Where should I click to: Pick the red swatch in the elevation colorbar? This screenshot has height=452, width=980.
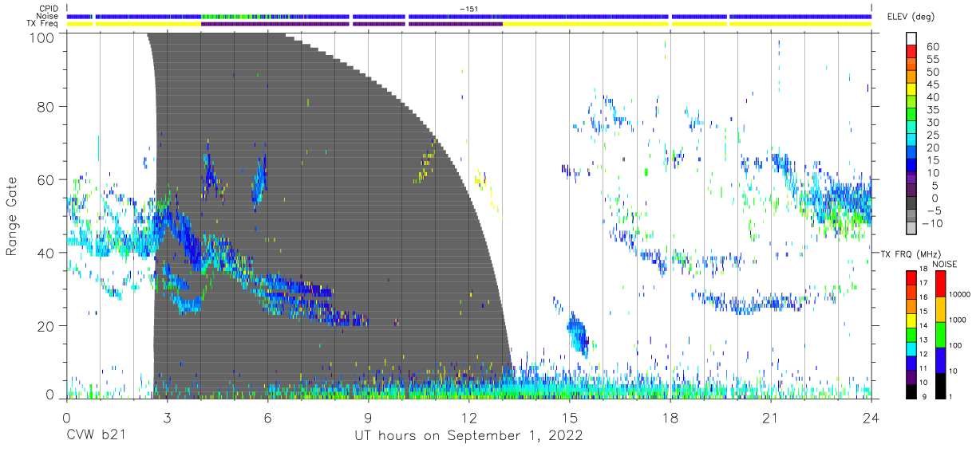pyautogui.click(x=911, y=53)
